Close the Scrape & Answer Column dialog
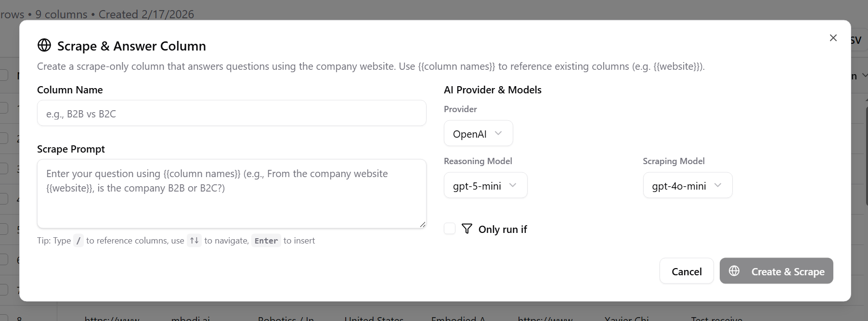The height and width of the screenshot is (321, 868). 833,38
